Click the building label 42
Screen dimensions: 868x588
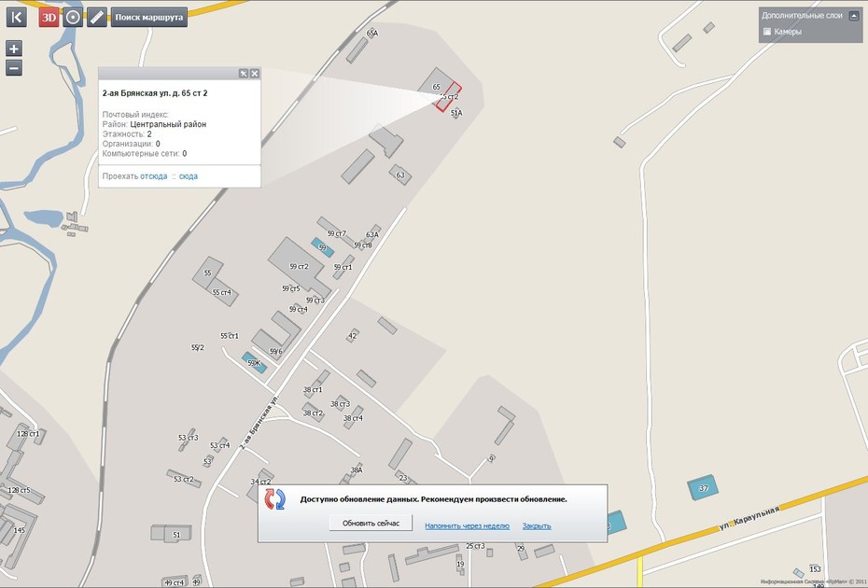[x=353, y=335]
